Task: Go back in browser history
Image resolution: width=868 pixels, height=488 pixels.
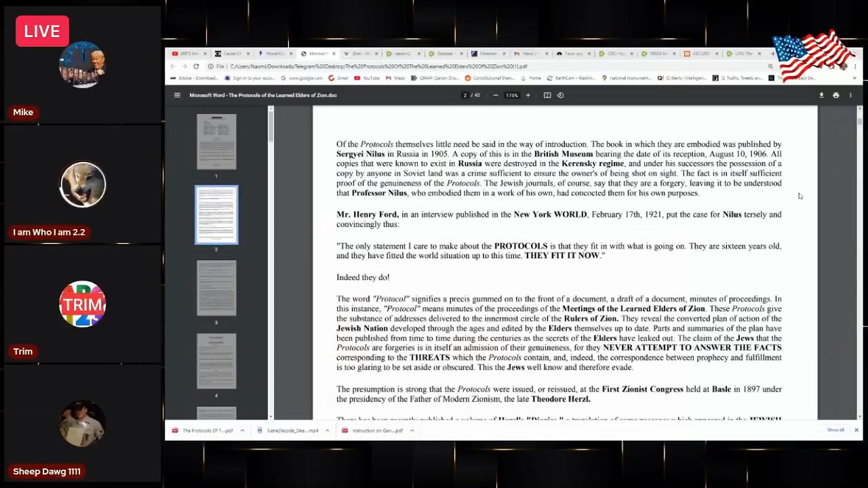Action: (x=172, y=66)
